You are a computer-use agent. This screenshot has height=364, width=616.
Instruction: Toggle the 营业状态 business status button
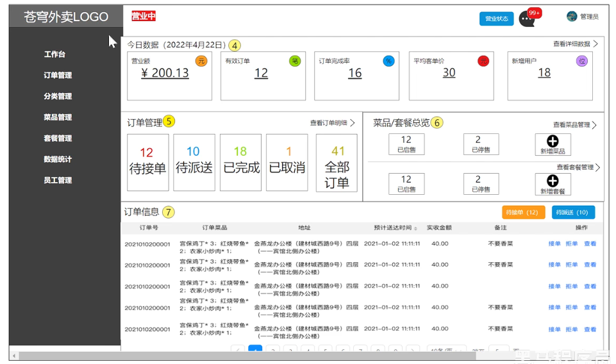coord(496,19)
